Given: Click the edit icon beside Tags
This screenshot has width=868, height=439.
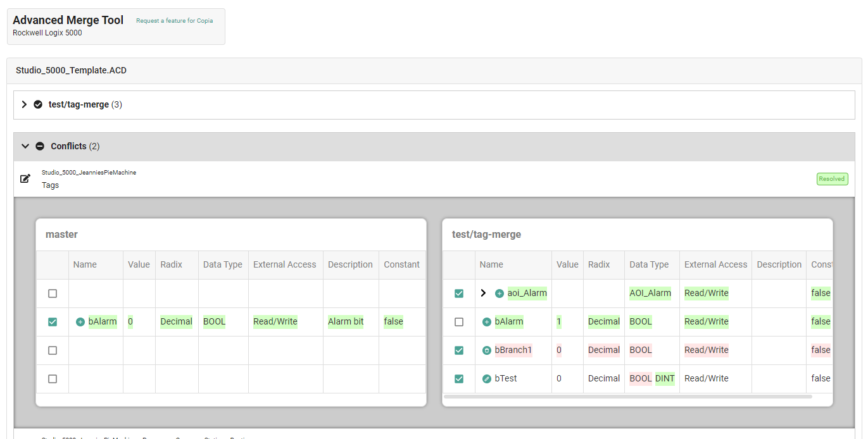Looking at the screenshot, I should (x=25, y=179).
